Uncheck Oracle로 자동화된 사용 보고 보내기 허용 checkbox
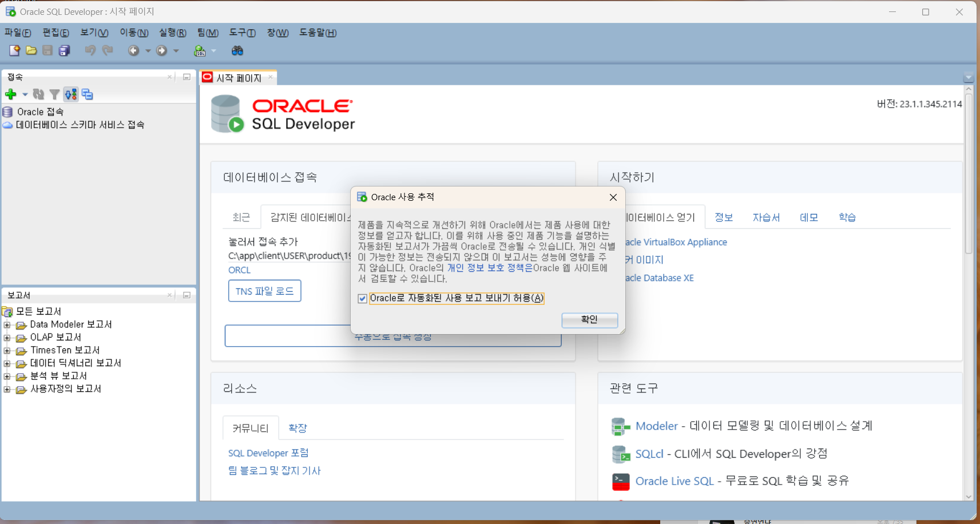This screenshot has height=524, width=980. click(362, 299)
